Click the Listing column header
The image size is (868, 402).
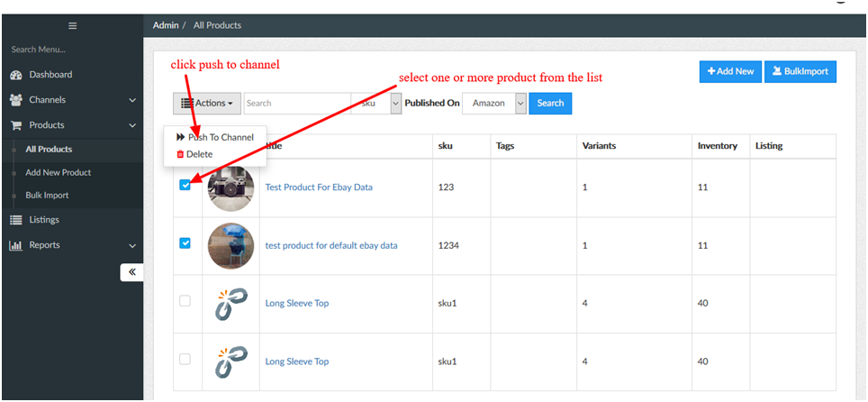[769, 146]
